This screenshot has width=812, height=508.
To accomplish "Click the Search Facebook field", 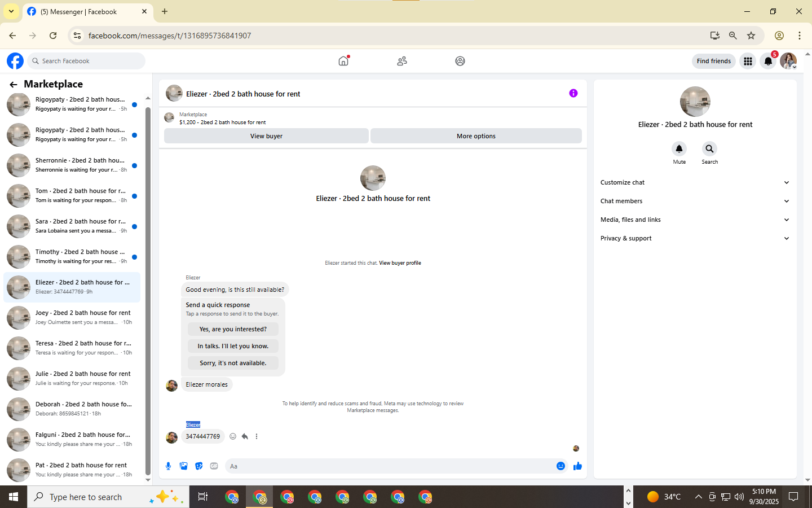I will click(x=87, y=61).
